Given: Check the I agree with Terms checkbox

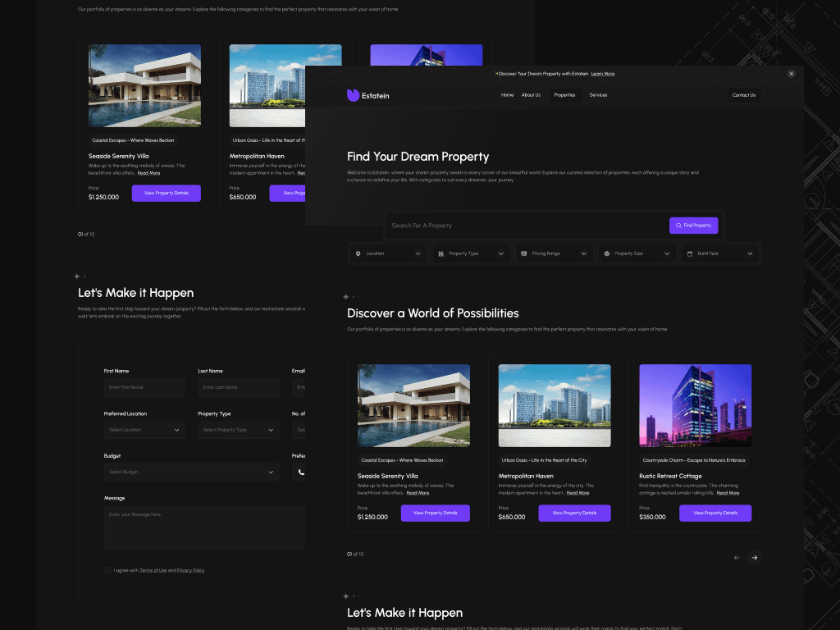Looking at the screenshot, I should tap(107, 571).
